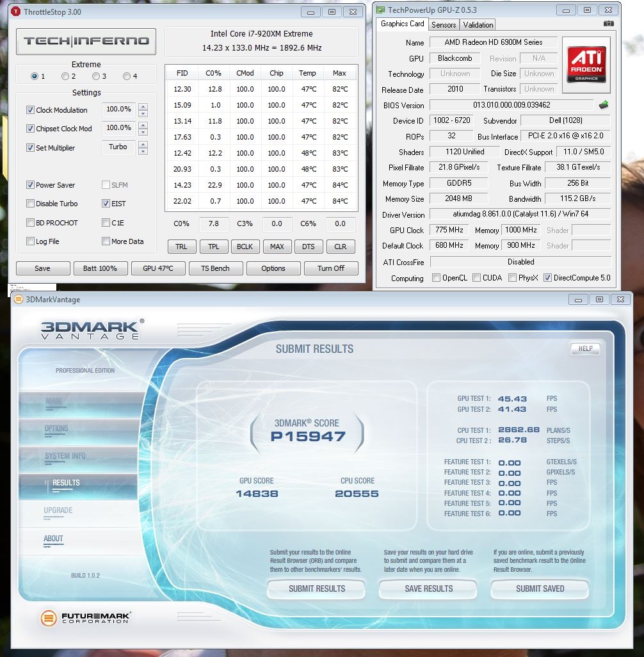
Task: Lower the Set Multiplier stepper
Action: 143,151
